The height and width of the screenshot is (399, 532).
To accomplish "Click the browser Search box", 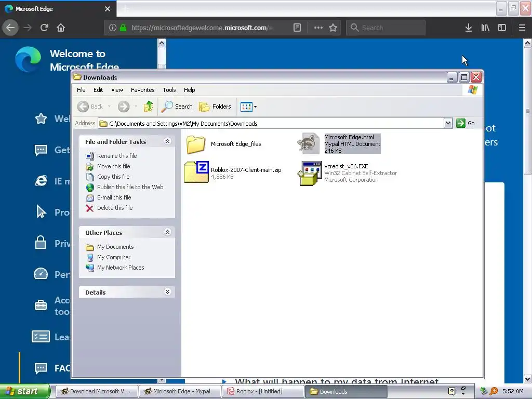I will pyautogui.click(x=385, y=28).
